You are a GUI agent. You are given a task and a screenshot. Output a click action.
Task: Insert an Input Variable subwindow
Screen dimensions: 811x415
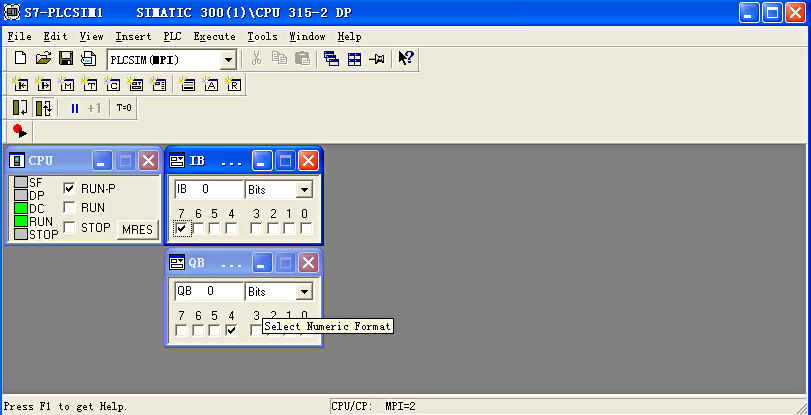point(20,84)
